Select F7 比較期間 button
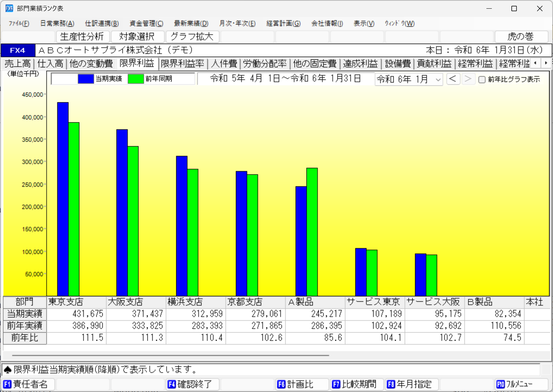Viewport: 553px width, 392px height. pyautogui.click(x=357, y=384)
